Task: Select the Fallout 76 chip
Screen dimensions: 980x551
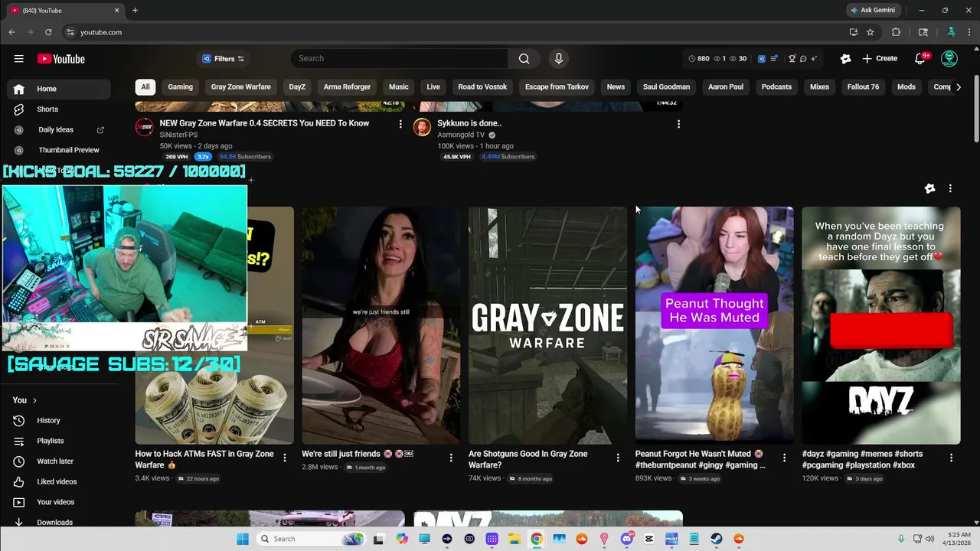Action: tap(863, 87)
